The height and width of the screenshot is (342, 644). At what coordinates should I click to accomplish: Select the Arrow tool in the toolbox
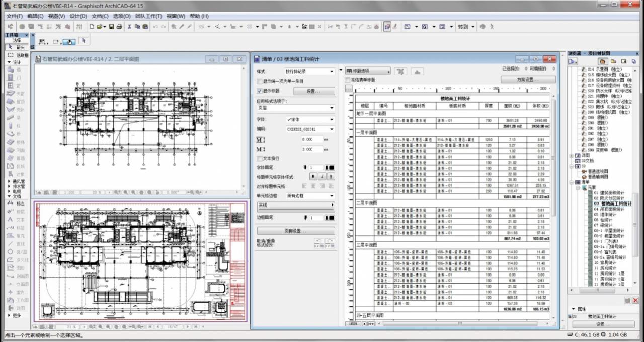click(17, 47)
